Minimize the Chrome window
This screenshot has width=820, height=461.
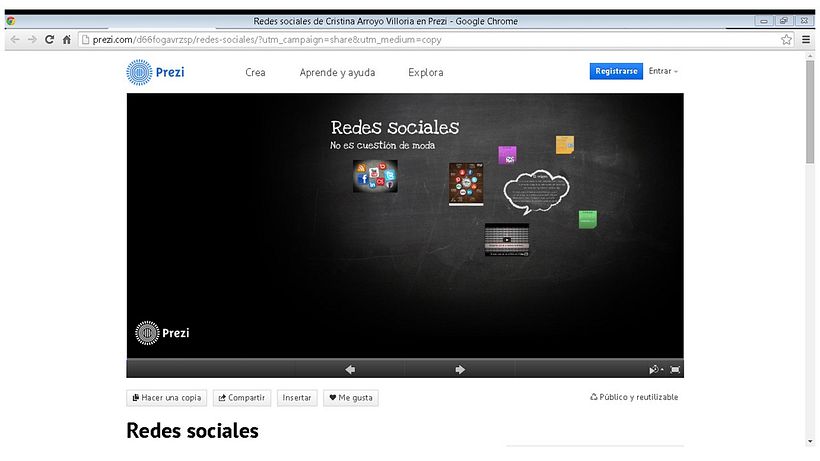764,21
